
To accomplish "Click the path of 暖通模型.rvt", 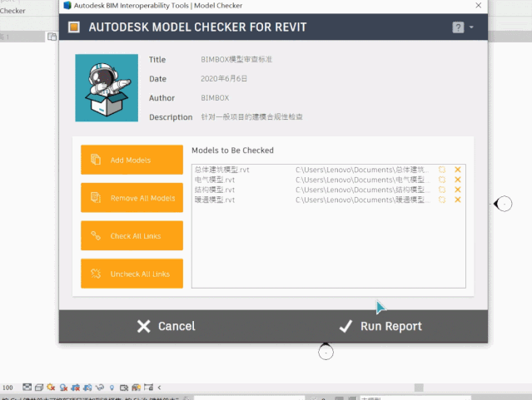I will coord(362,200).
